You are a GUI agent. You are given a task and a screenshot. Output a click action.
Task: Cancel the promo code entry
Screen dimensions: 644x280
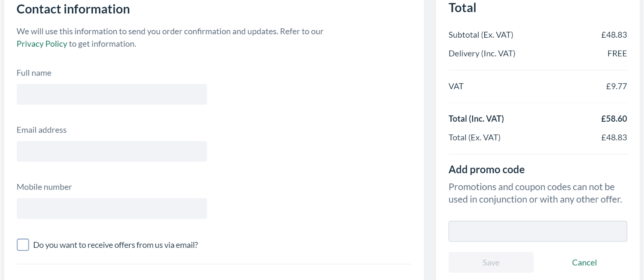584,262
